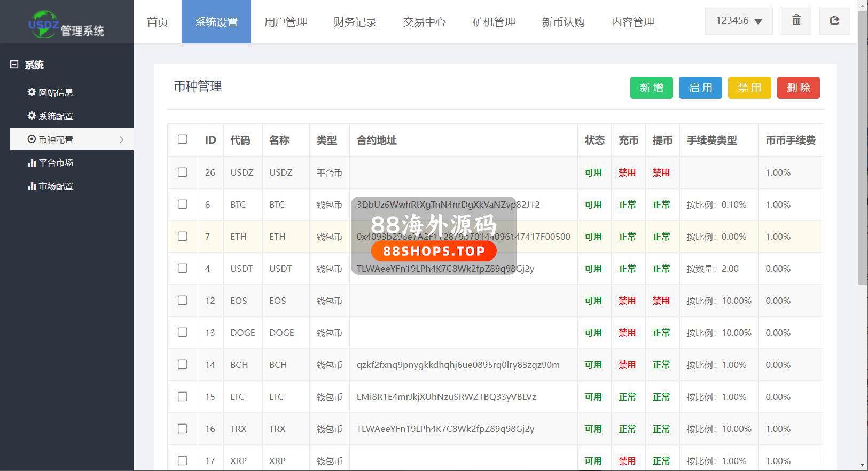This screenshot has height=471, width=868.
Task: Open the 123456 user dropdown
Action: click(739, 21)
